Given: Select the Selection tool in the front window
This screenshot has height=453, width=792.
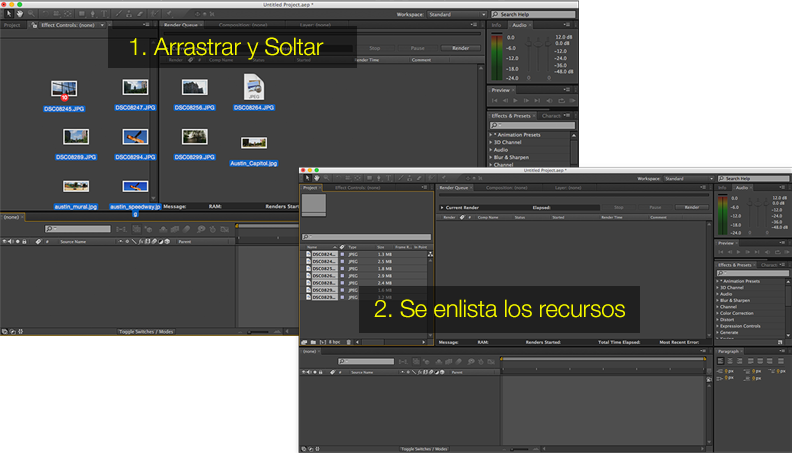Looking at the screenshot, I should point(307,178).
